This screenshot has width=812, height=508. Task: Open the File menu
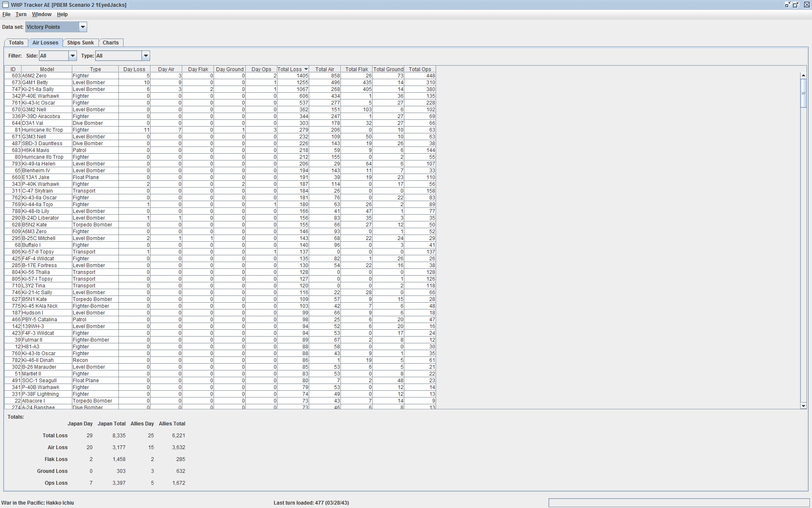[6, 14]
